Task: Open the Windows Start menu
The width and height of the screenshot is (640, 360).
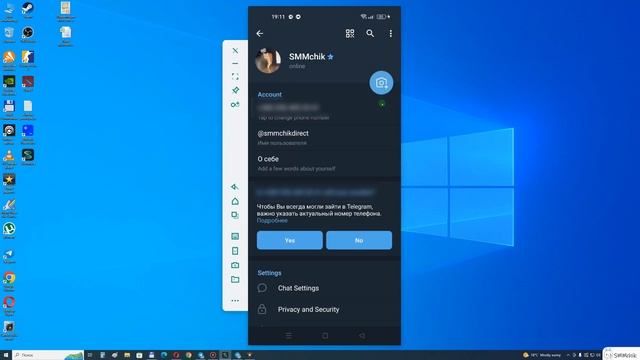Action: (x=6, y=355)
